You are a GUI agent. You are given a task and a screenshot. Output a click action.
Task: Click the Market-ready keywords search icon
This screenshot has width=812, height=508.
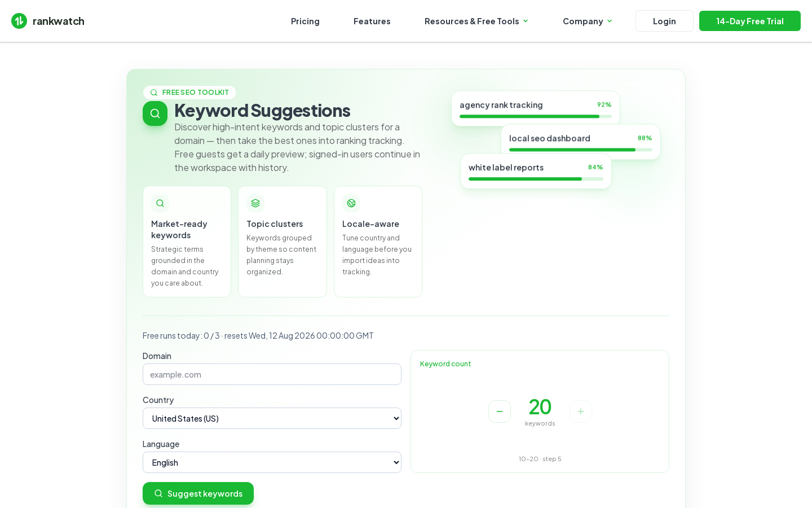tap(160, 203)
